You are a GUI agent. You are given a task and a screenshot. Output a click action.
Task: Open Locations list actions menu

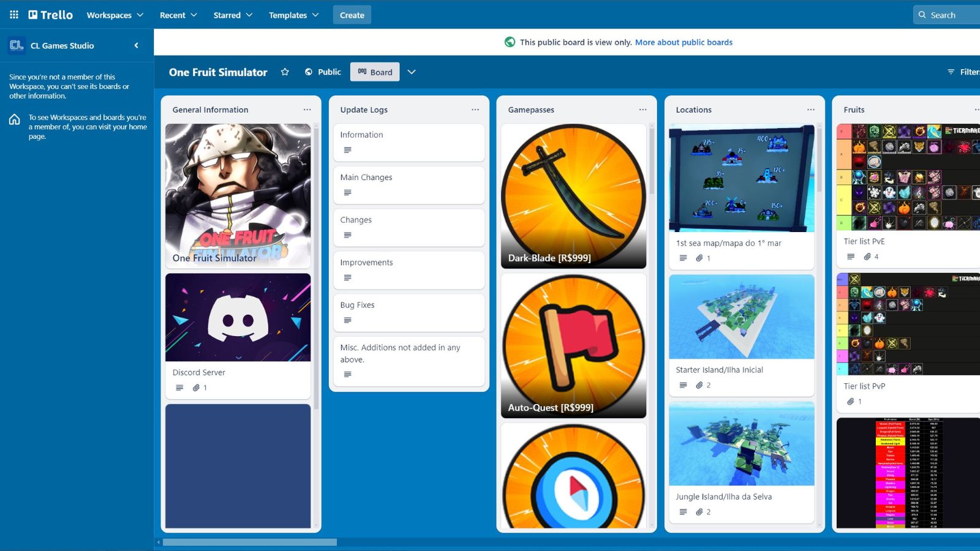[810, 110]
